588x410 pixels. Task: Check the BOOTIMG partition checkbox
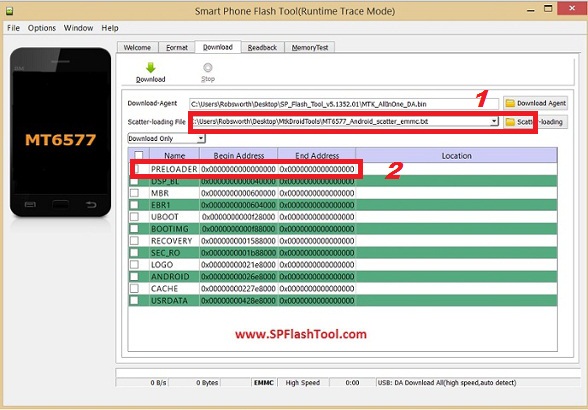click(x=134, y=228)
